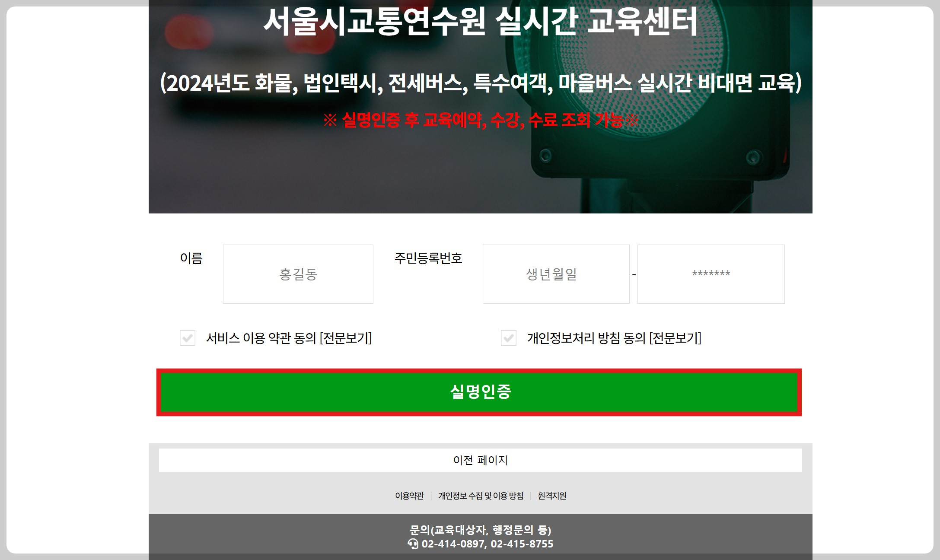Click the 주민등록번호 label
Screen dimensions: 940x560
click(x=428, y=258)
